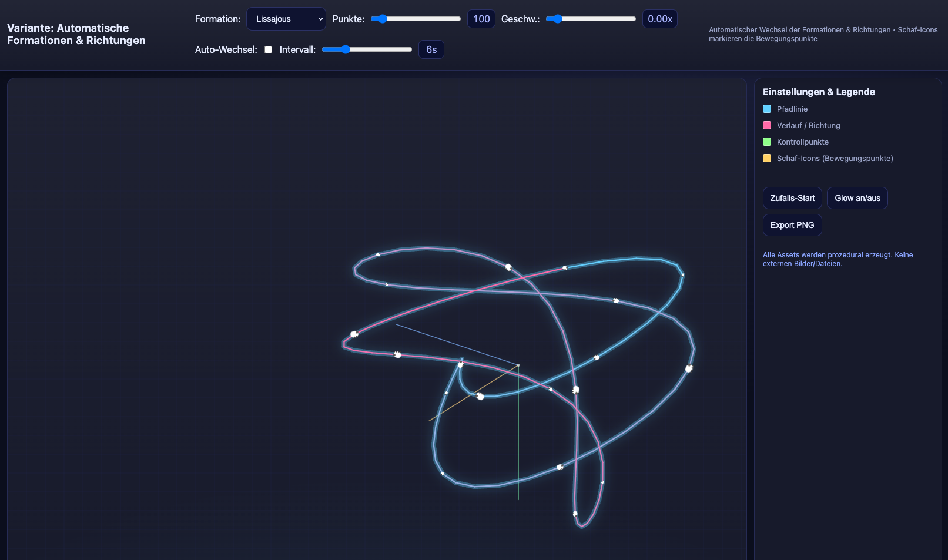Click the sheep icon at the far left curve tip
The width and height of the screenshot is (948, 560).
pos(354,334)
